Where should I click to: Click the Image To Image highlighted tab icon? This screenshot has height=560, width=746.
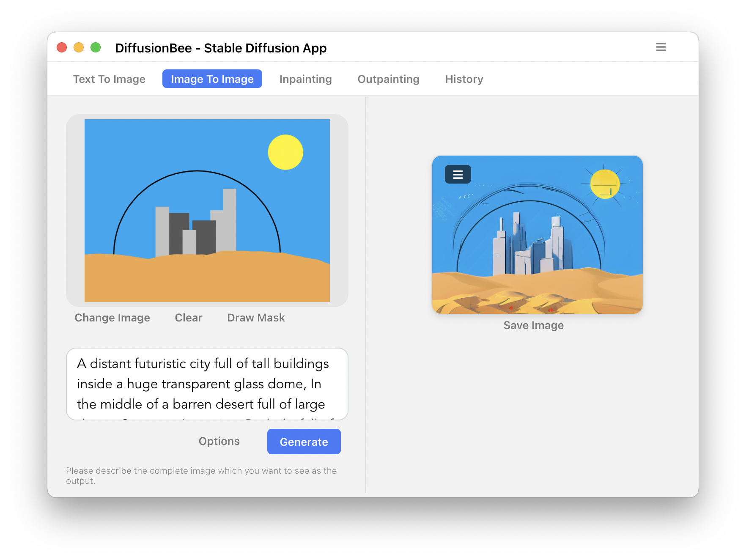tap(212, 79)
